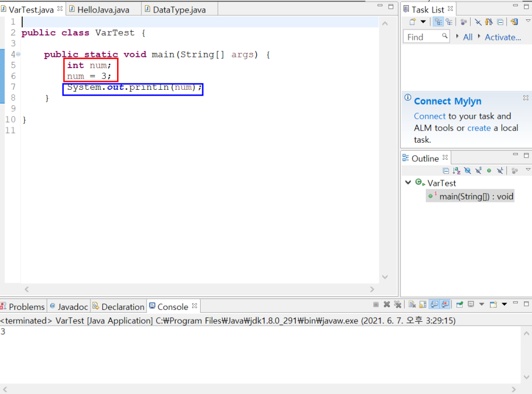Open Outline view menu triangle
532x394 pixels.
pyautogui.click(x=528, y=169)
